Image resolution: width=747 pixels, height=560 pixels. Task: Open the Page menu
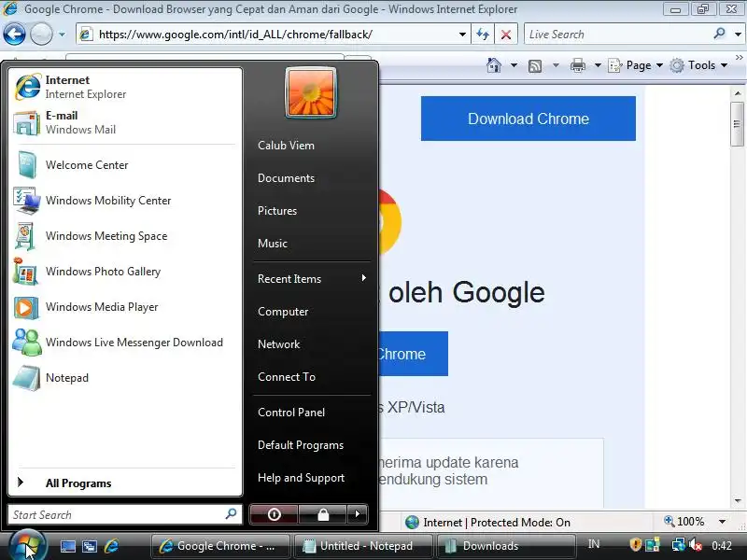click(636, 65)
